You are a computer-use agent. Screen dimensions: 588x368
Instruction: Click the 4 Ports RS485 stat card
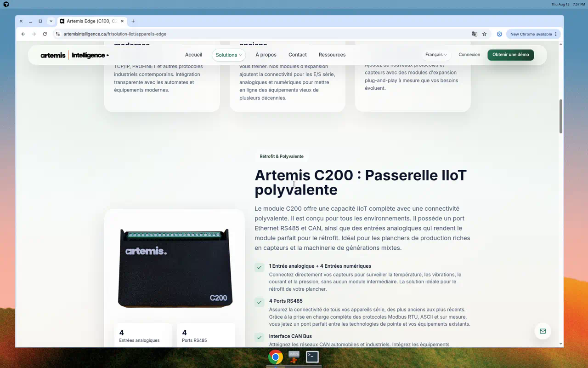[x=206, y=335]
